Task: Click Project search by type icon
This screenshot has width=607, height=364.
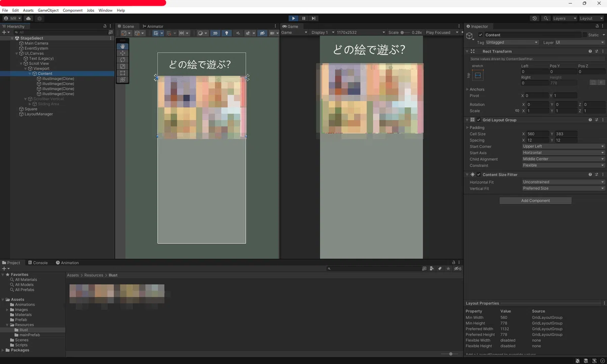Action: point(431,268)
